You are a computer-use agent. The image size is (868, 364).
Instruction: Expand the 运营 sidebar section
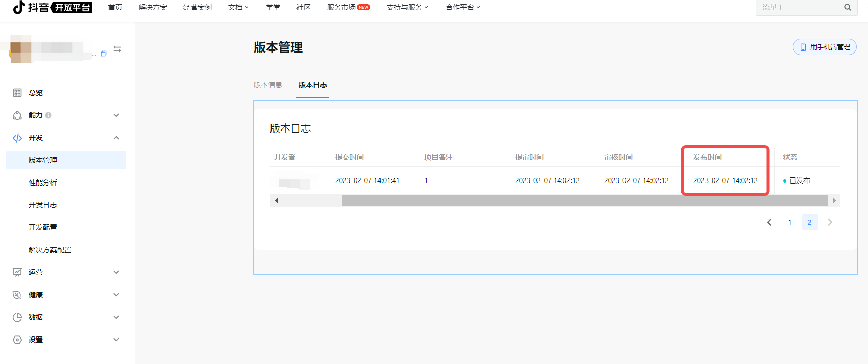click(116, 272)
